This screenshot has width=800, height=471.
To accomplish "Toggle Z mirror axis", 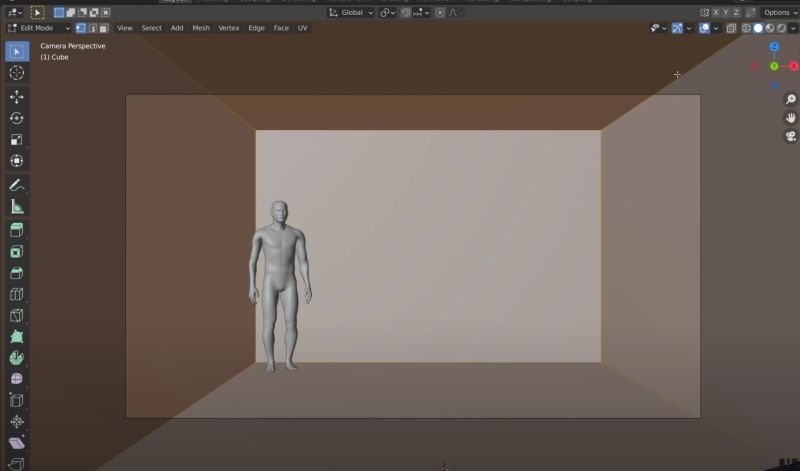I will [736, 13].
